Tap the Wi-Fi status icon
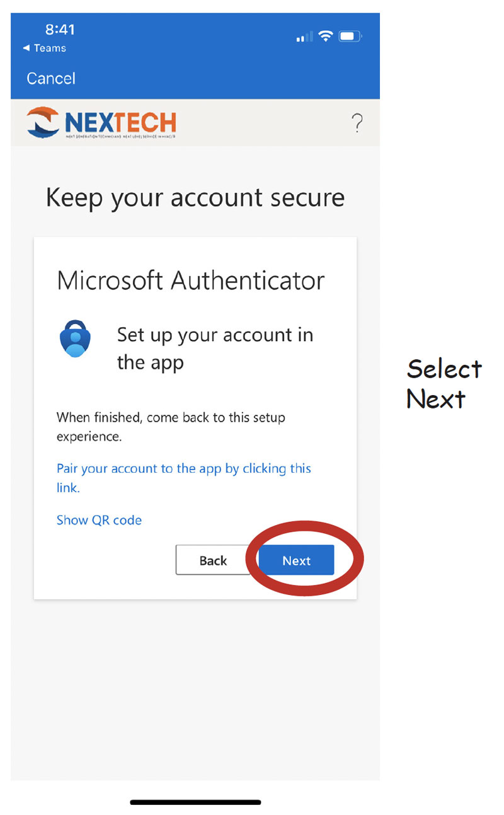 [325, 37]
